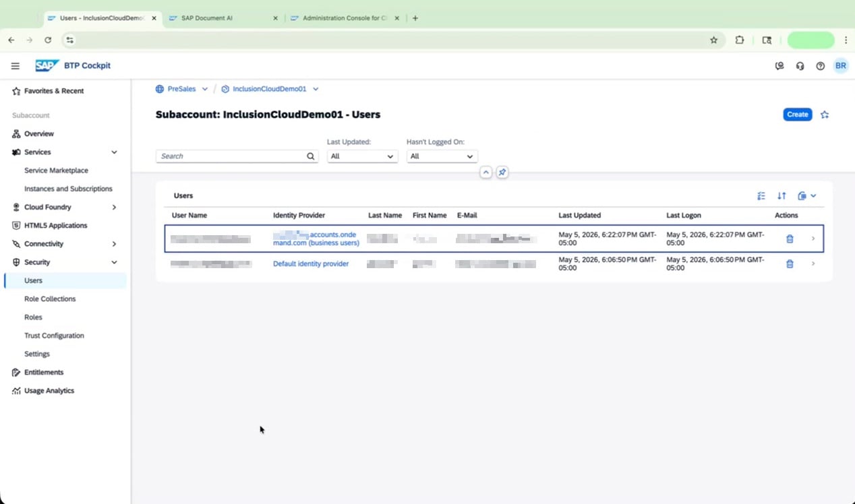Switch to Administration Console tab
This screenshot has width=855, height=504.
pyautogui.click(x=345, y=18)
